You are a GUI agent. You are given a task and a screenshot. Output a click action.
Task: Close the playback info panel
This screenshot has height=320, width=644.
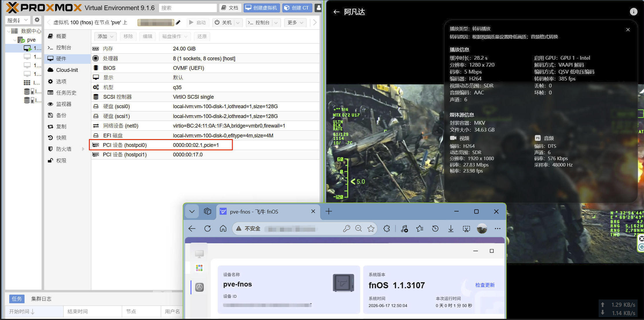tap(628, 30)
